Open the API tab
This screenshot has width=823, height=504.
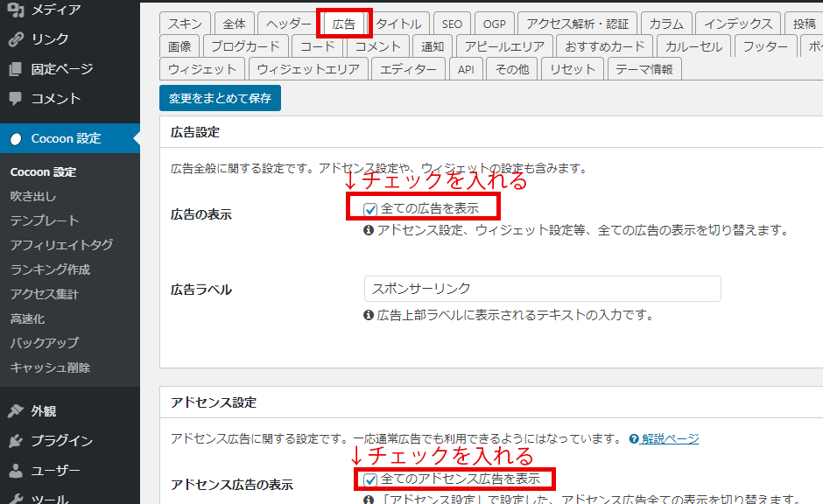(x=466, y=69)
